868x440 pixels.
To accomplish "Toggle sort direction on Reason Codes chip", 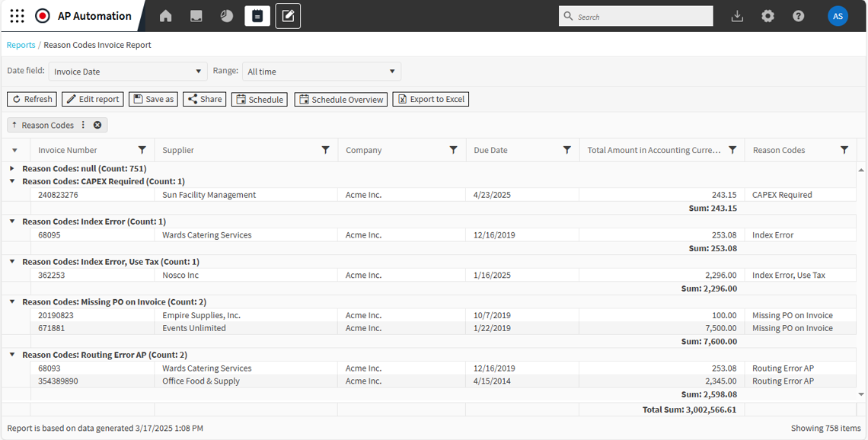I will pos(14,125).
